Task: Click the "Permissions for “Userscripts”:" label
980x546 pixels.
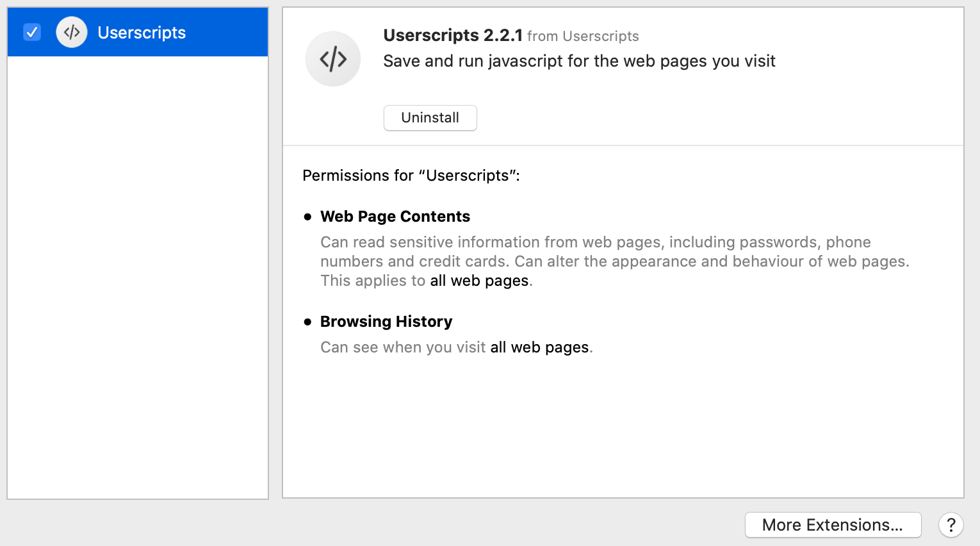Action: pyautogui.click(x=411, y=176)
